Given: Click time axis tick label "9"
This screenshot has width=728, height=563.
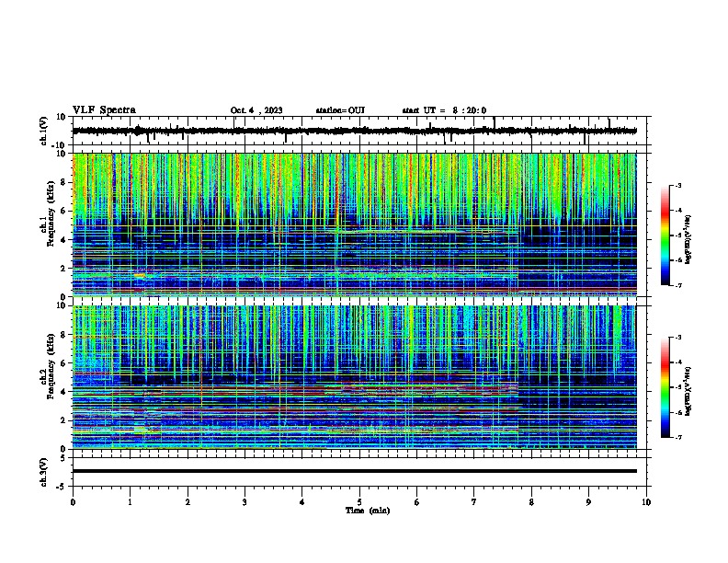Looking at the screenshot, I should 588,501.
